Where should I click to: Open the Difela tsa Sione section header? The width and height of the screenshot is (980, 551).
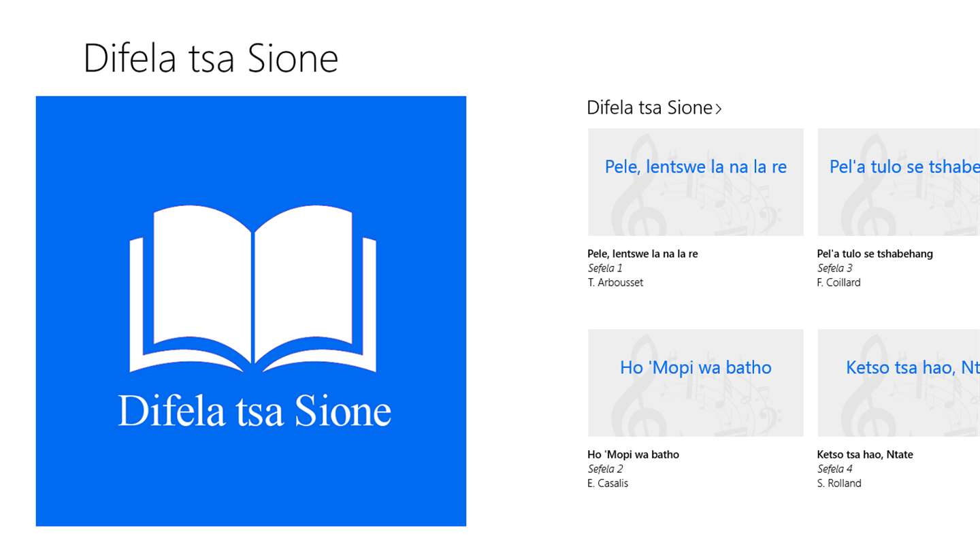(649, 107)
